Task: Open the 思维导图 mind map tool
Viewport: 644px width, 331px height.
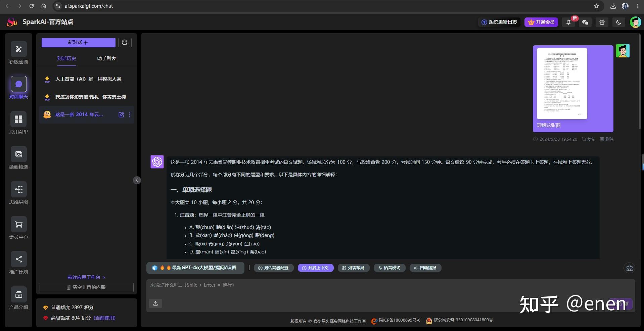Action: [18, 189]
